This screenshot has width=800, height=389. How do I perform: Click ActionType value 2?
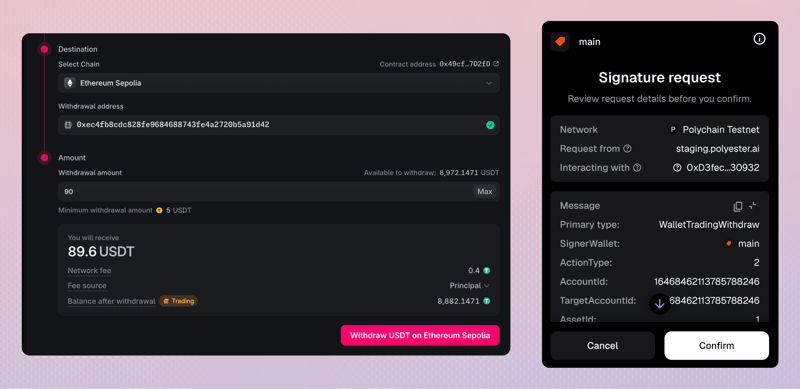pyautogui.click(x=757, y=263)
